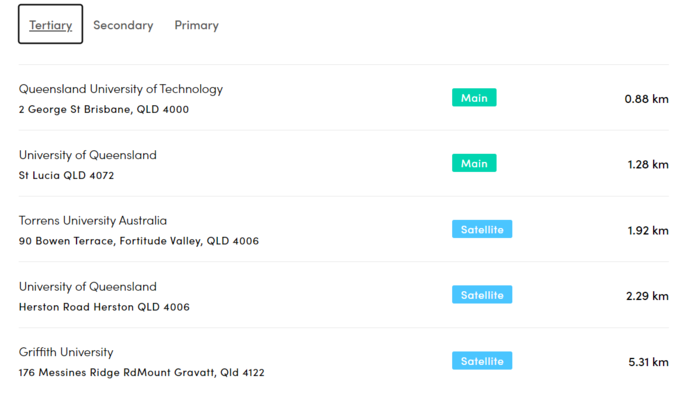Open the Primary tab

(x=196, y=25)
